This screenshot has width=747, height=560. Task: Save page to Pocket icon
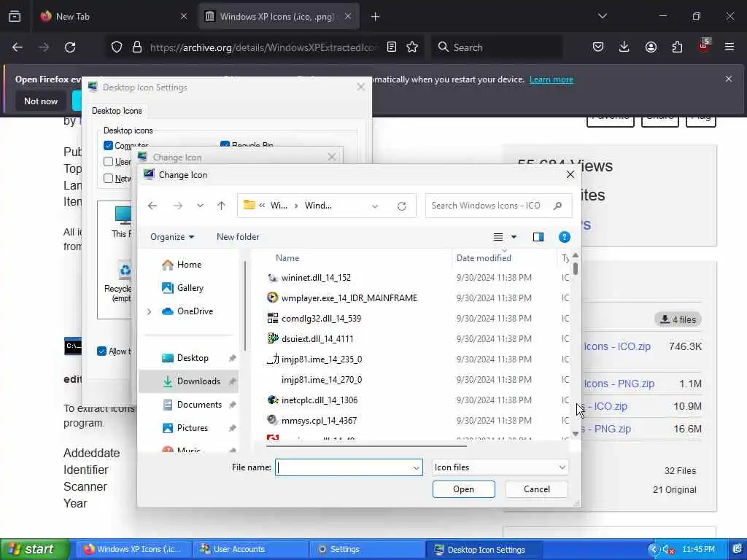(x=598, y=47)
